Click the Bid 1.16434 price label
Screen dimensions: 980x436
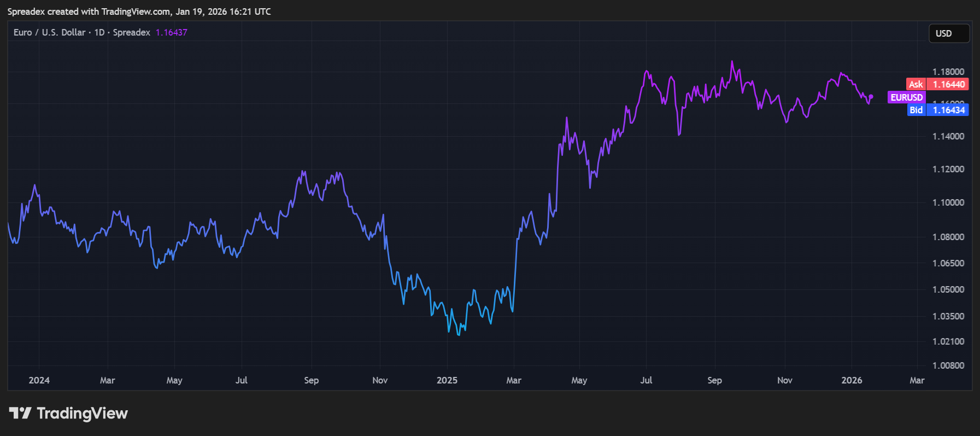(x=937, y=110)
